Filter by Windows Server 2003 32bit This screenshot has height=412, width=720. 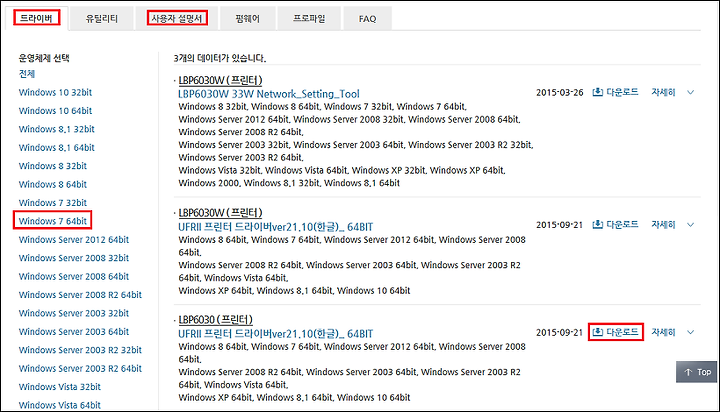73,313
